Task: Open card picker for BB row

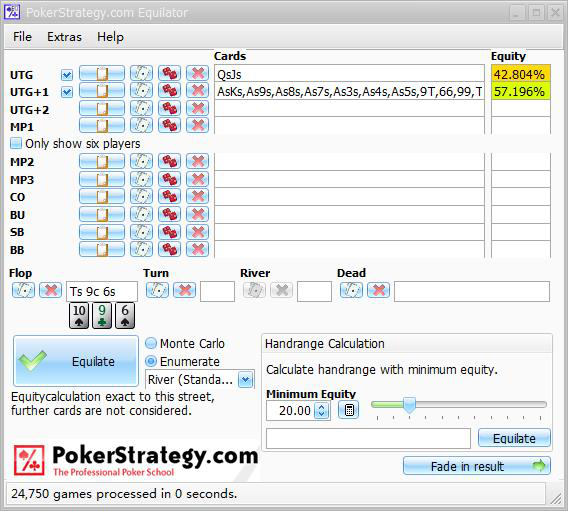Action: pyautogui.click(x=142, y=249)
